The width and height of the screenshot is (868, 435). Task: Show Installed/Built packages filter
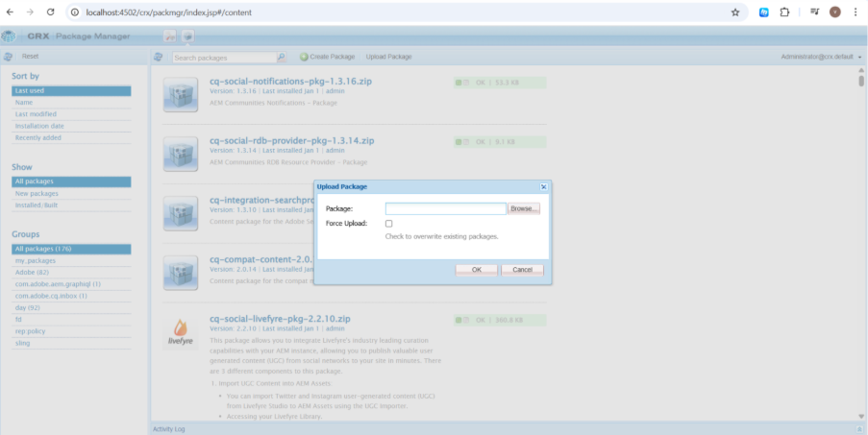point(71,205)
